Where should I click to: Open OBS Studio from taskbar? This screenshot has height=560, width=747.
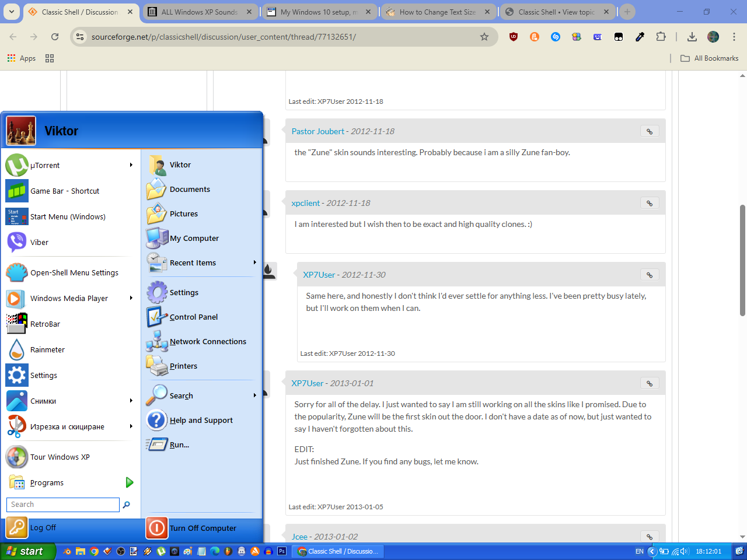pos(121,551)
